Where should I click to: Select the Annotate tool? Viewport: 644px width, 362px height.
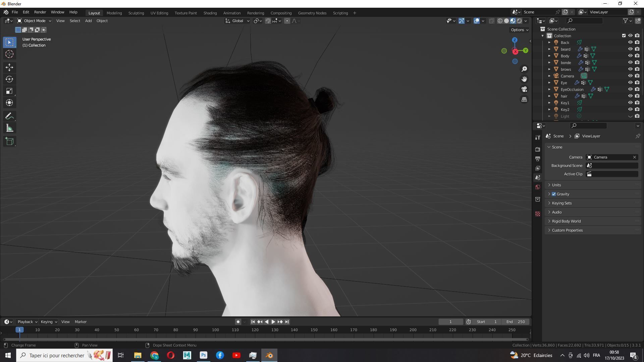[9, 116]
